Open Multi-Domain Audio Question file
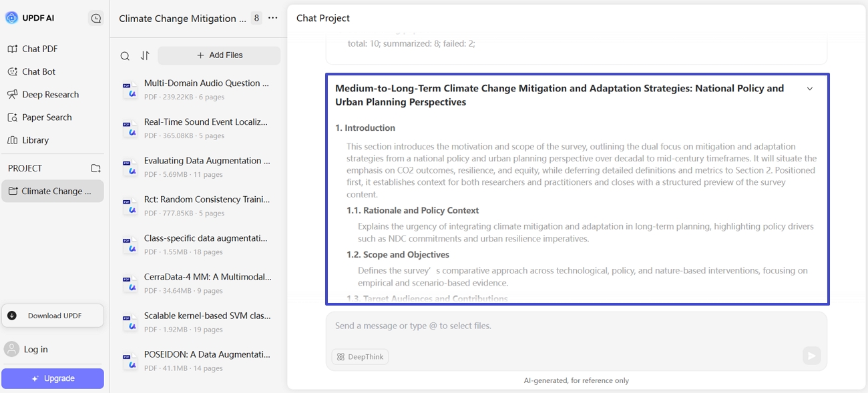This screenshot has width=868, height=393. (199, 89)
